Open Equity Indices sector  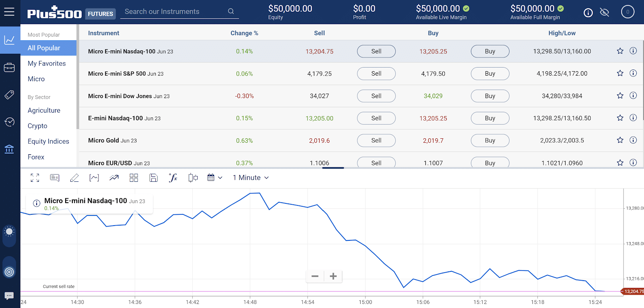(x=48, y=142)
